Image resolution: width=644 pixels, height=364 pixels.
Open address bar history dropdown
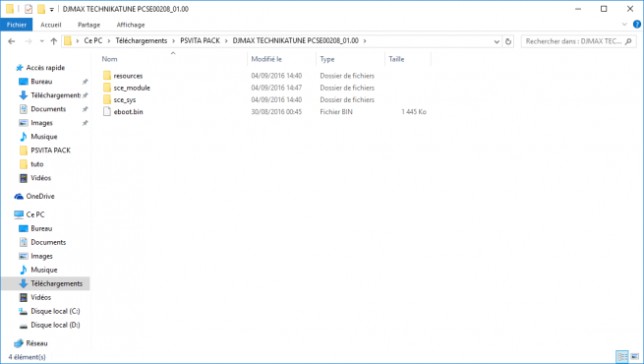tap(497, 41)
